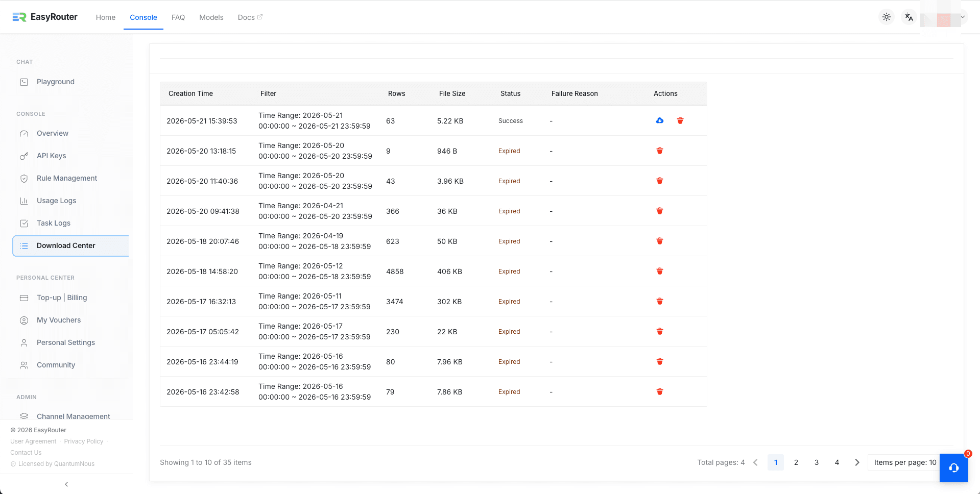Click the Failure Reason column header
The height and width of the screenshot is (494, 980).
pos(575,93)
